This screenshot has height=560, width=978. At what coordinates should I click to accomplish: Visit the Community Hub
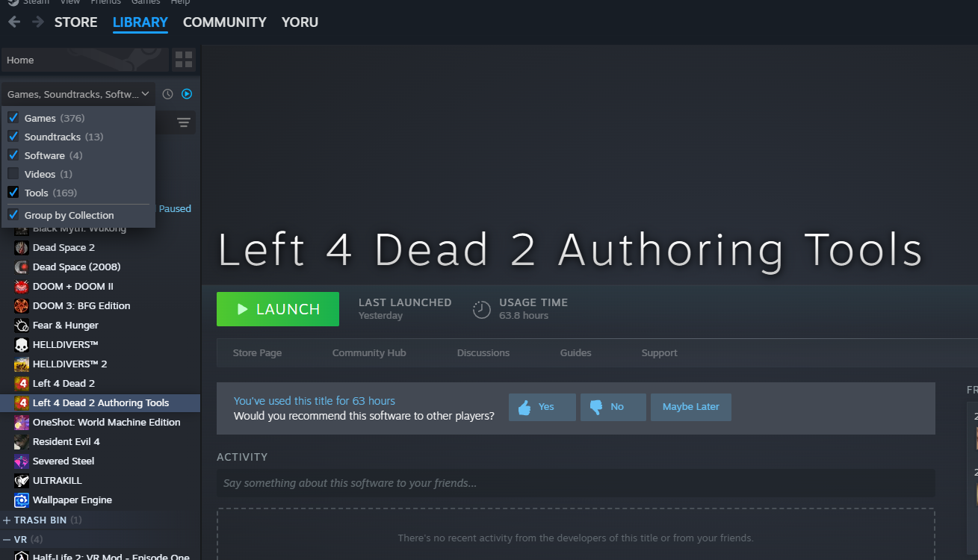369,353
